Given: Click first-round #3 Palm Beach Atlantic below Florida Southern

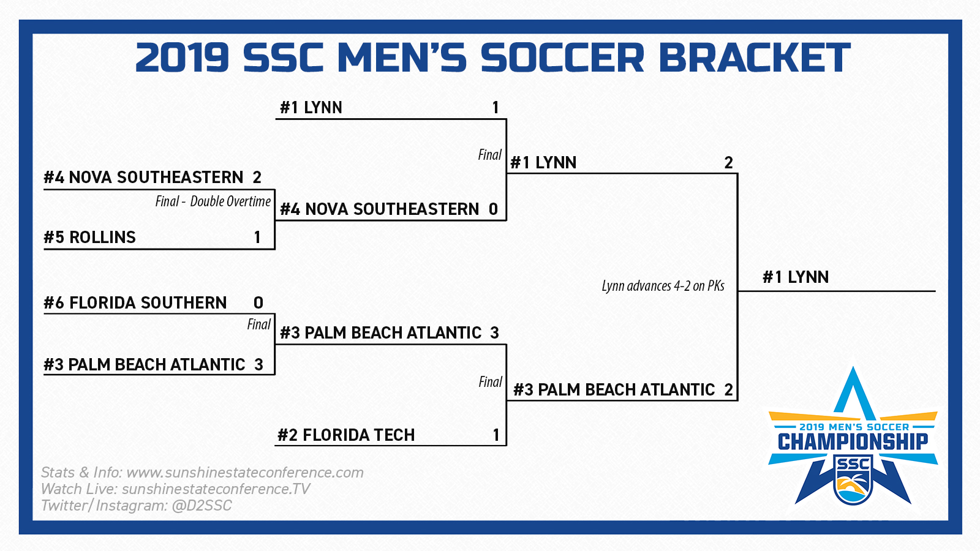Looking at the screenshot, I should tap(145, 365).
